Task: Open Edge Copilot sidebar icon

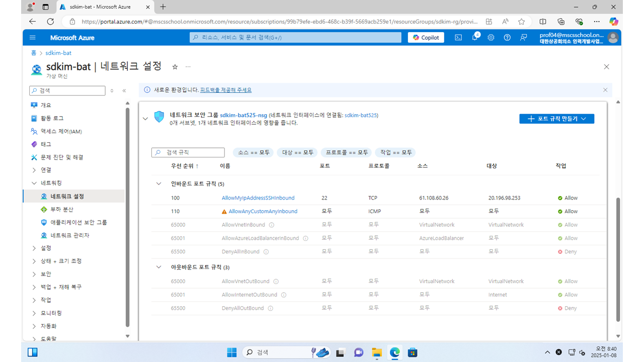Action: pyautogui.click(x=614, y=22)
